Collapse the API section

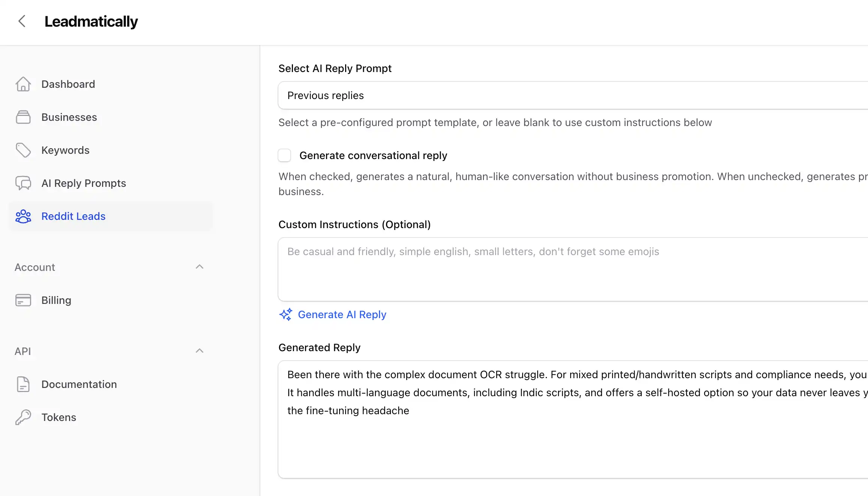click(x=200, y=351)
